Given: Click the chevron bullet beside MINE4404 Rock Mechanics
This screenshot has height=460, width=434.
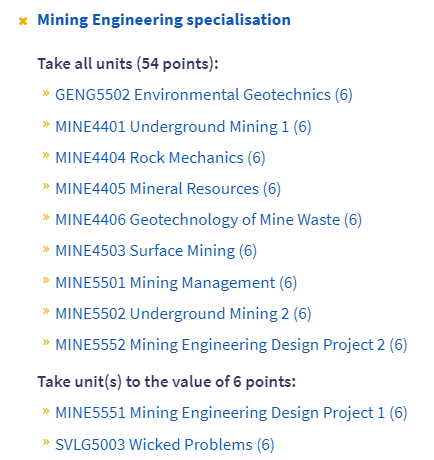Looking at the screenshot, I should pyautogui.click(x=46, y=155).
